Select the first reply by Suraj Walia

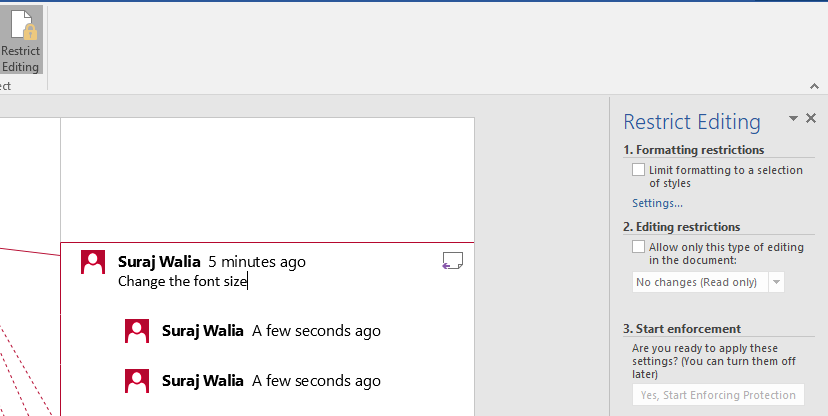coord(270,330)
